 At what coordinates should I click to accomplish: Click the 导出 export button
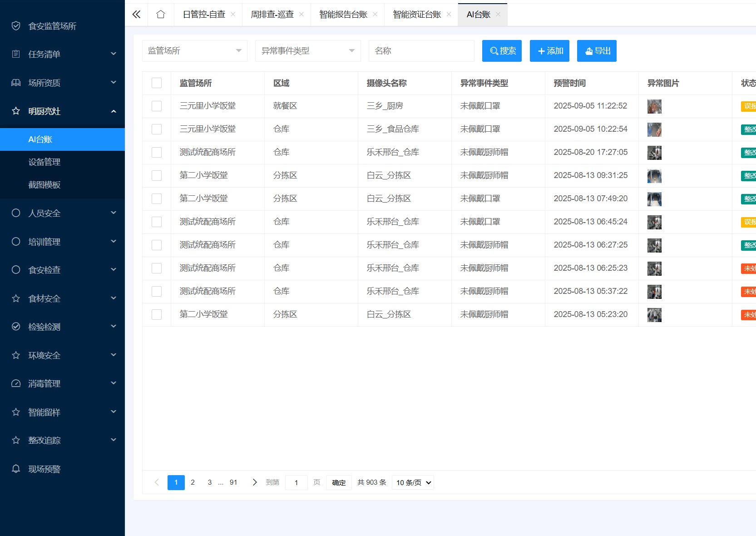point(597,51)
